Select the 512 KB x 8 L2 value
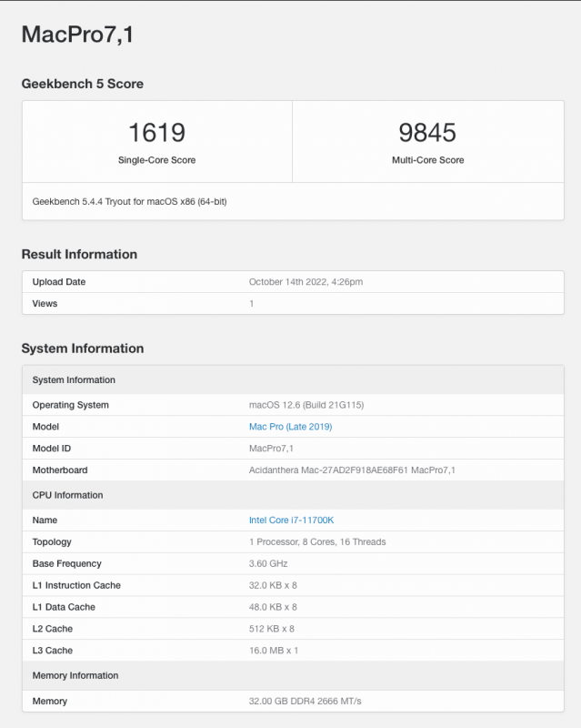The image size is (581, 728). (272, 629)
